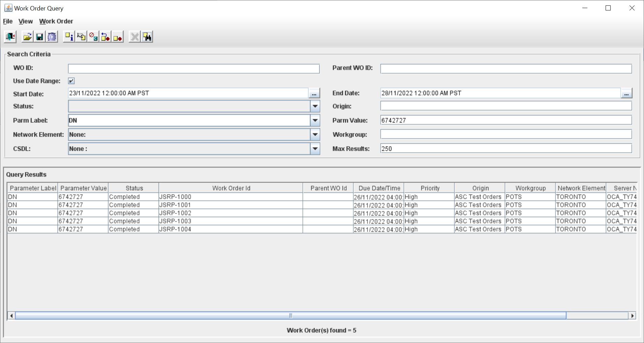This screenshot has width=644, height=343.
Task: Click the Origin column header in results
Action: pyautogui.click(x=480, y=188)
